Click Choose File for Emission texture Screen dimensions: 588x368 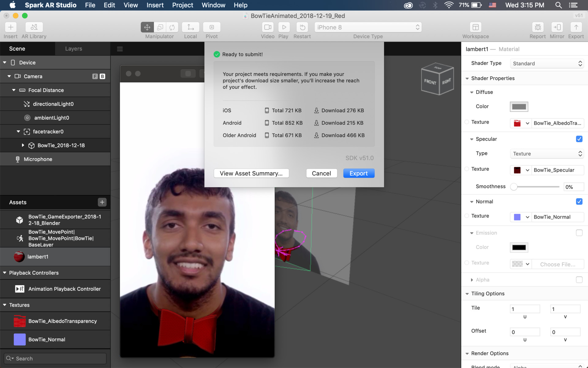click(x=558, y=264)
